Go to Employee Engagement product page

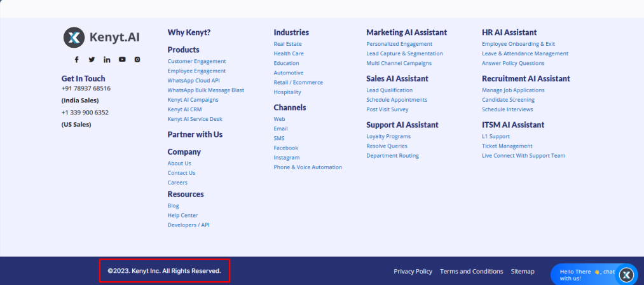[x=196, y=71]
